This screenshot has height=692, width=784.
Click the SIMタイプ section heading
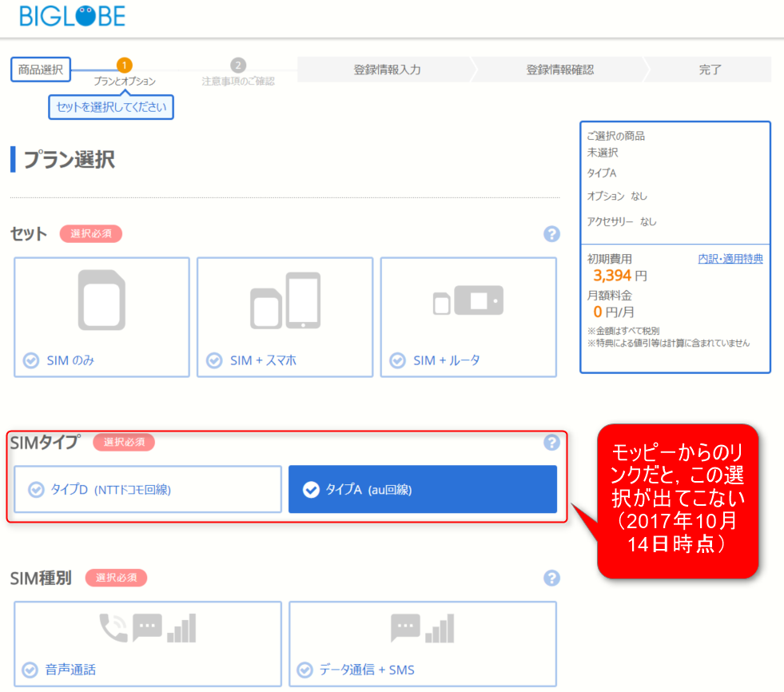45,443
